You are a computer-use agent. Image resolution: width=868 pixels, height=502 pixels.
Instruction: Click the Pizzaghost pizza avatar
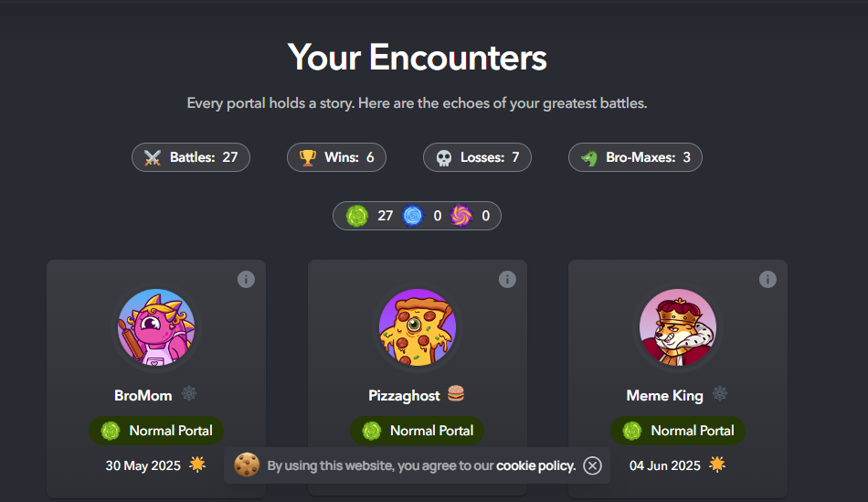click(x=417, y=328)
